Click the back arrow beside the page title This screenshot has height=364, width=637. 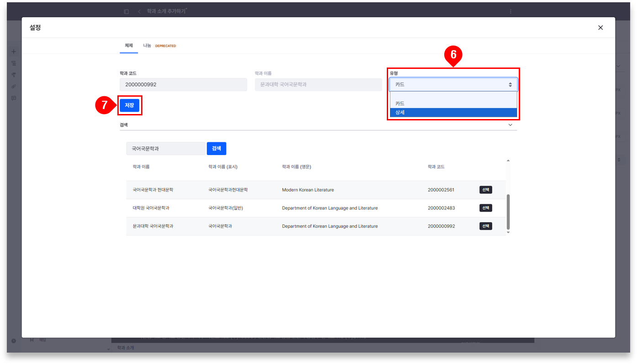pos(139,11)
